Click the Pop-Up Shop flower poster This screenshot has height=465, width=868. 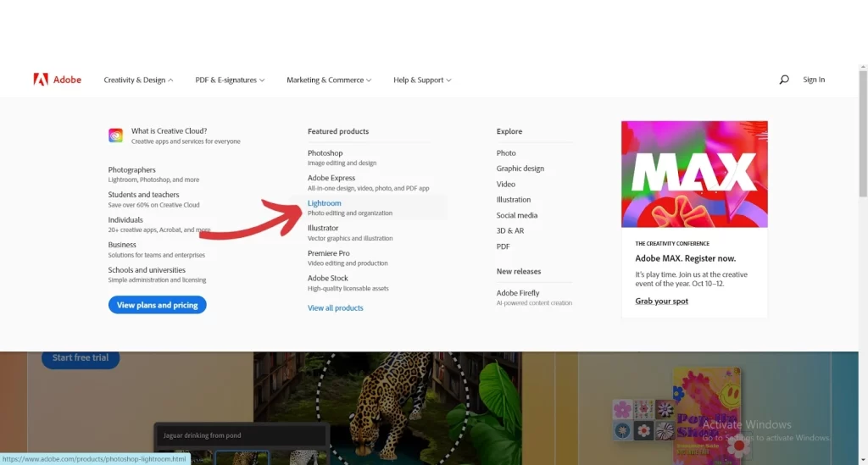pos(706,416)
